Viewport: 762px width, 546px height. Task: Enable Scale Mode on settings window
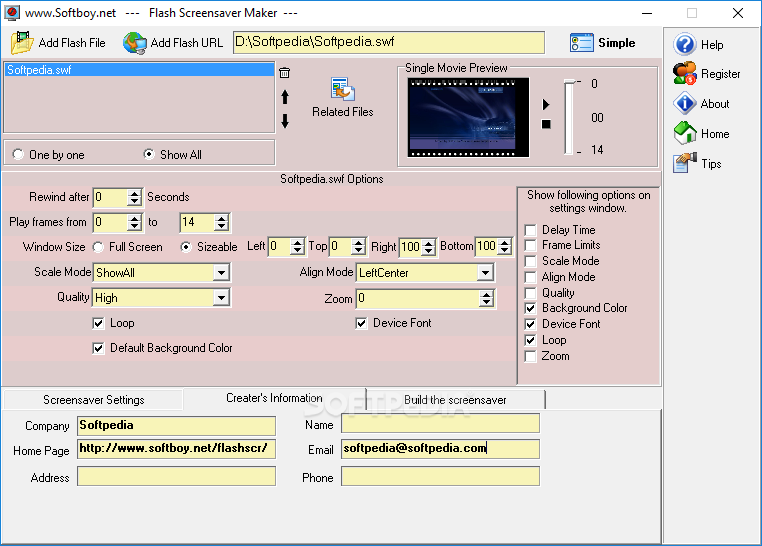(531, 261)
